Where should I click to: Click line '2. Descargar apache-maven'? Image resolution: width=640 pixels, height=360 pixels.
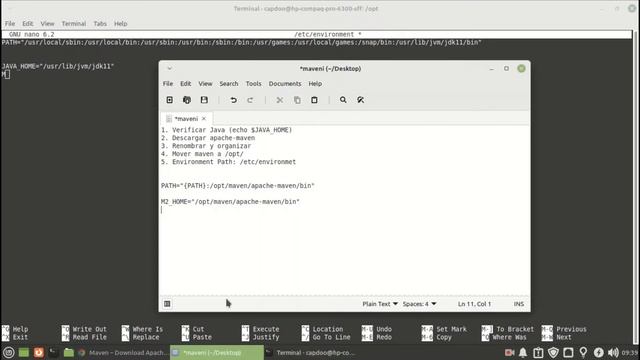click(x=208, y=138)
